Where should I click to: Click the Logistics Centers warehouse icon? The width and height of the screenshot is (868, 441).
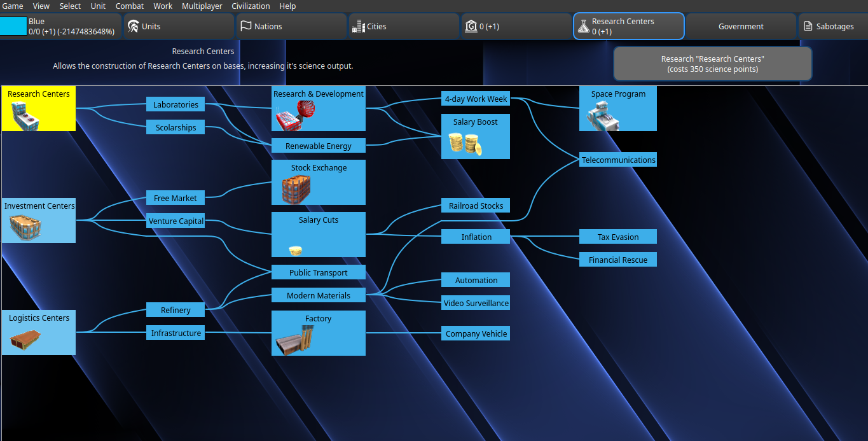[x=25, y=339]
